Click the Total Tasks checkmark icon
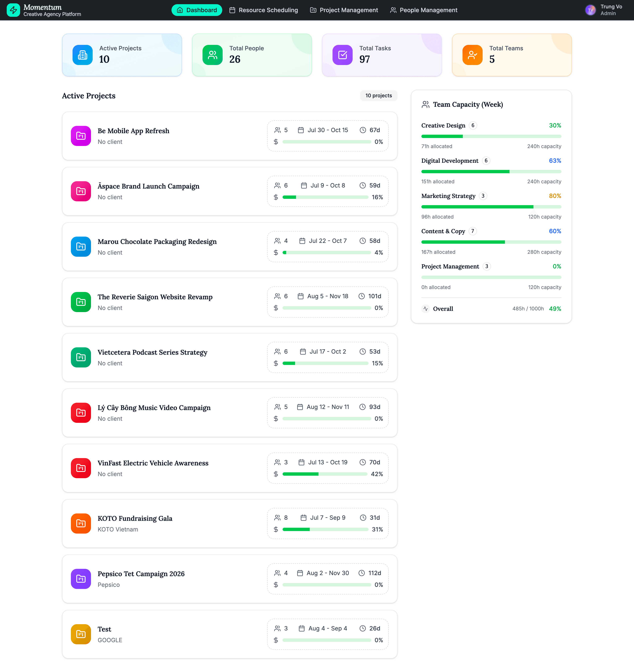The height and width of the screenshot is (672, 634). (x=342, y=55)
